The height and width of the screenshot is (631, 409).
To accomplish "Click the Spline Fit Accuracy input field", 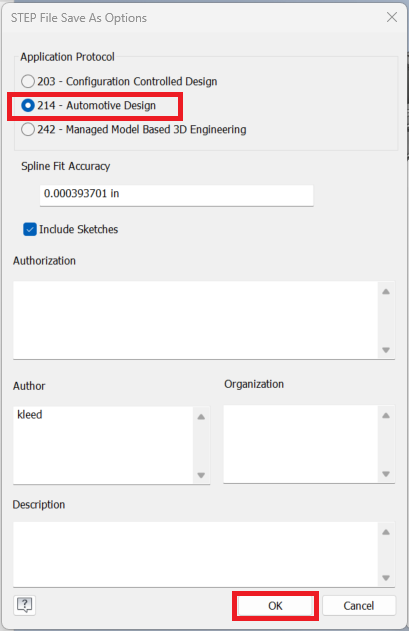I will tap(176, 196).
